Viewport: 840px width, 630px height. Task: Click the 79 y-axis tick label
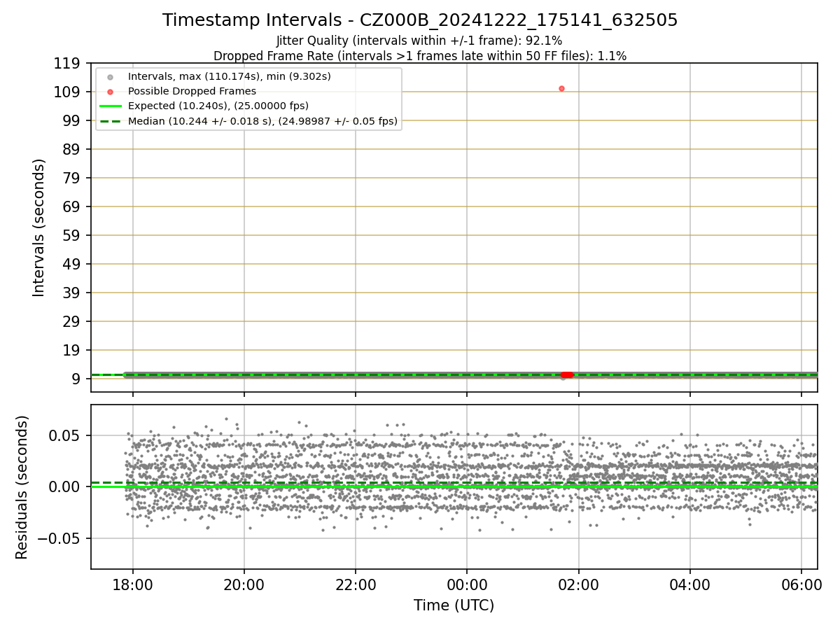tap(73, 178)
